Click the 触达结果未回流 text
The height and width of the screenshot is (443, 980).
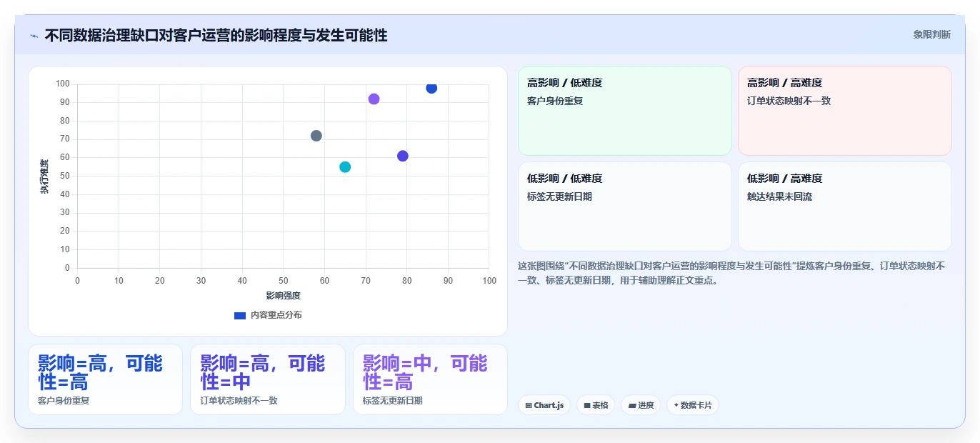tap(779, 197)
